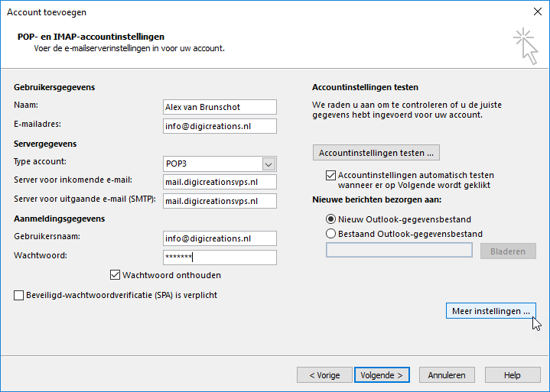Click the Wachtwoord password field

tap(220, 258)
